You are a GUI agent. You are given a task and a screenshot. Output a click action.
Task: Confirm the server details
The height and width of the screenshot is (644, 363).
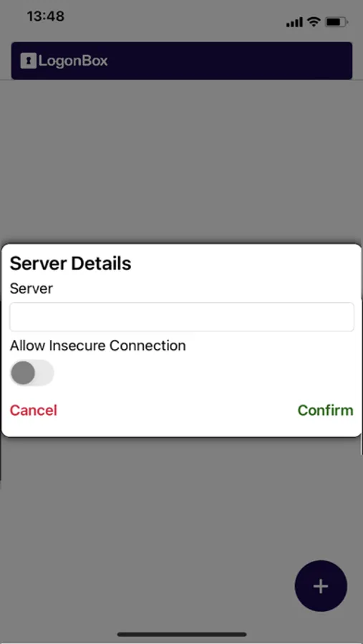325,410
